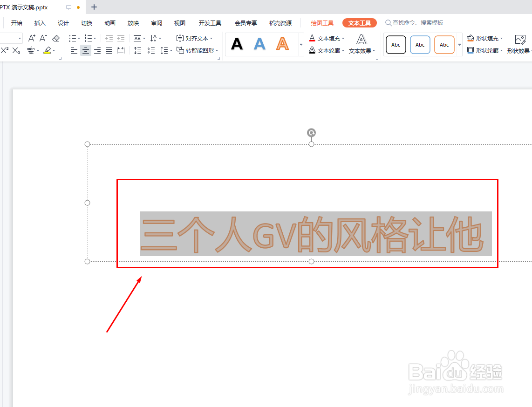Expand the bullet list dropdown arrow
The height and width of the screenshot is (407, 532).
79,38
